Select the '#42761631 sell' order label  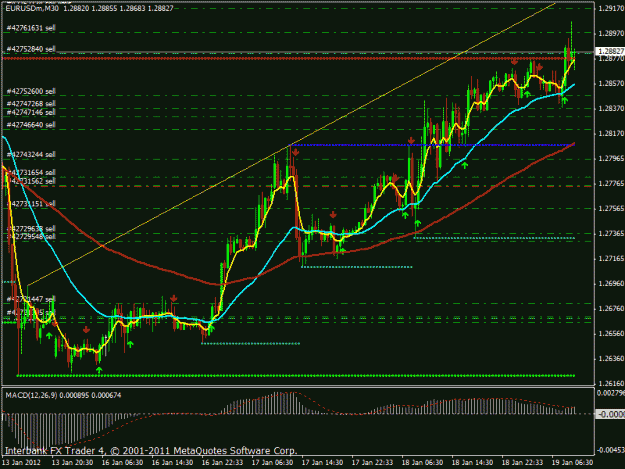(x=31, y=28)
